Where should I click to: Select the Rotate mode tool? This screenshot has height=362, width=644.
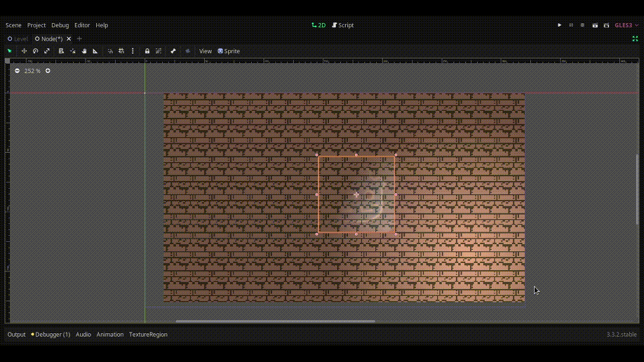(x=35, y=51)
